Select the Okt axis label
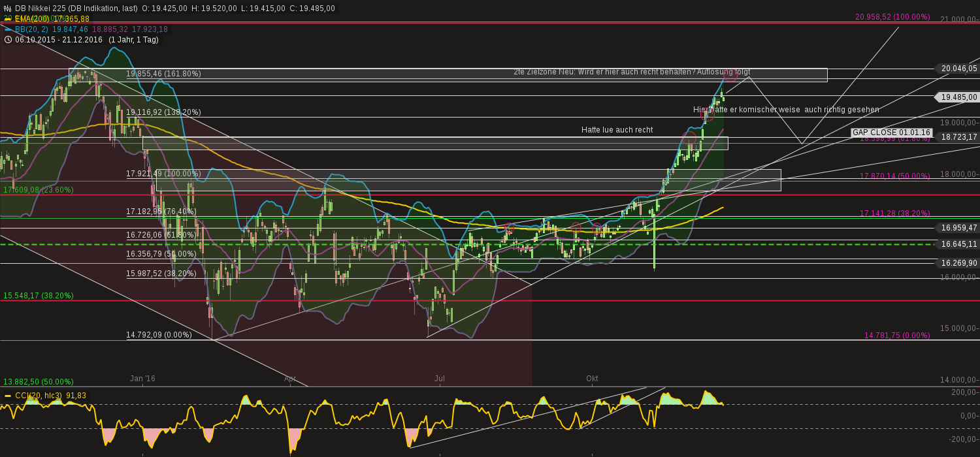Screen dimensions: 980x457 (593, 379)
